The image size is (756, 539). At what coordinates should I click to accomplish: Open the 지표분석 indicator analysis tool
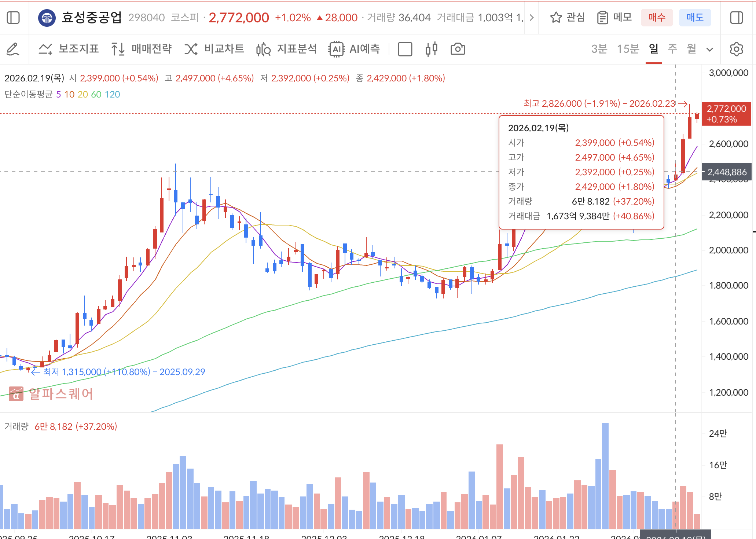click(288, 49)
